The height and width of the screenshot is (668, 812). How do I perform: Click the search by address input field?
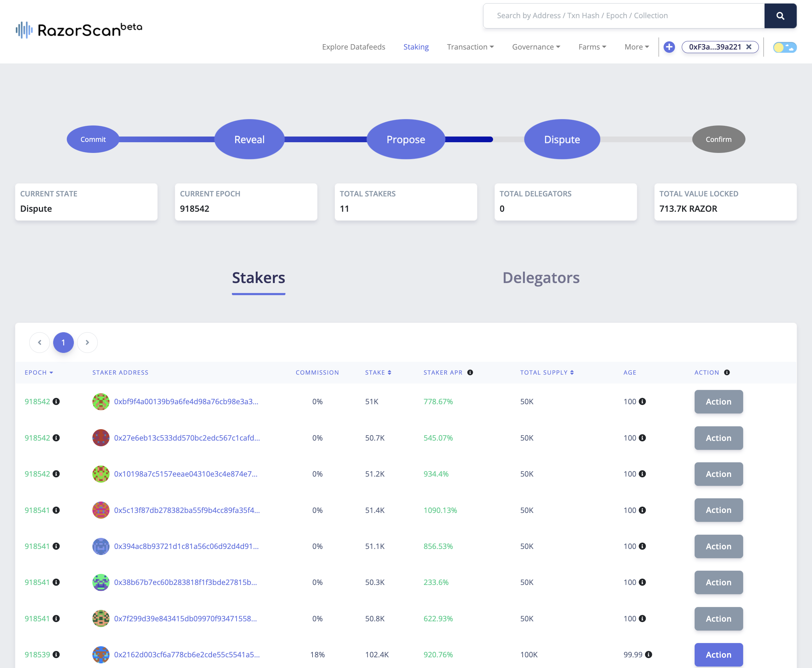click(x=624, y=16)
